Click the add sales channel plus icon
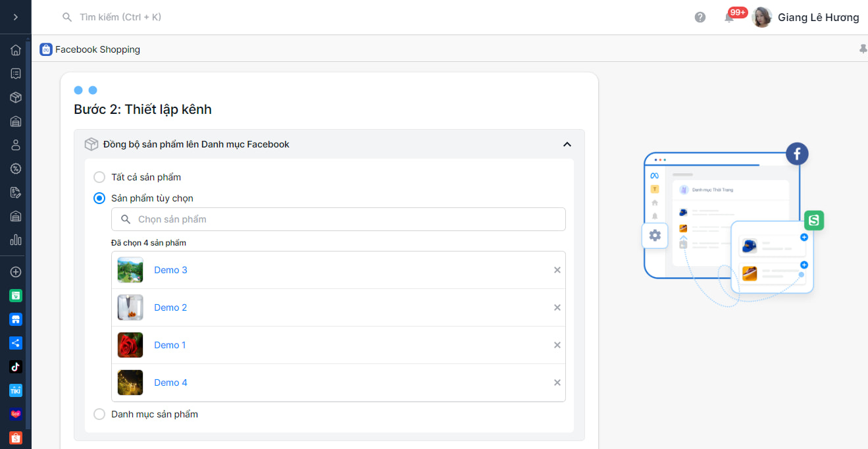The height and width of the screenshot is (449, 868). pos(16,272)
